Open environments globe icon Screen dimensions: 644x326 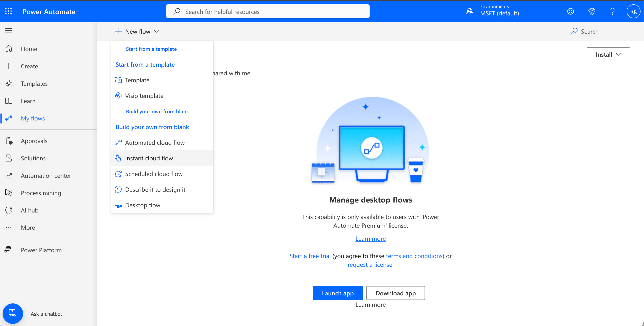[470, 11]
